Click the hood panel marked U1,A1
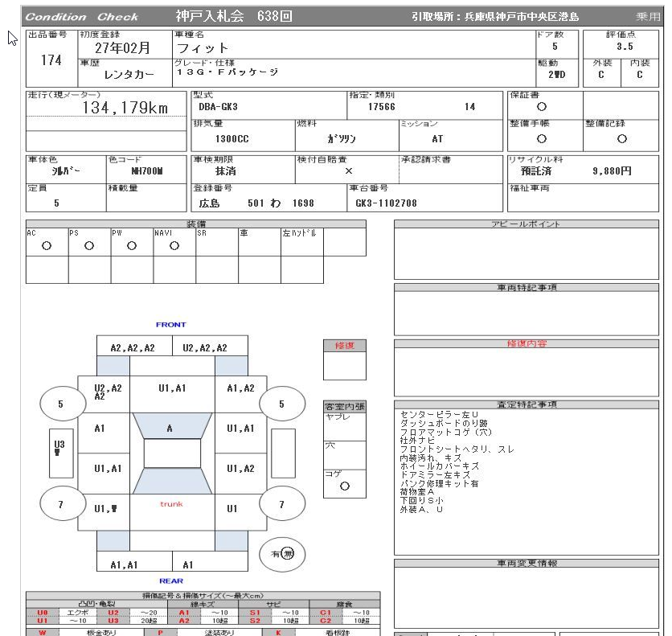Viewport: 672px width, 636px height. pos(172,388)
